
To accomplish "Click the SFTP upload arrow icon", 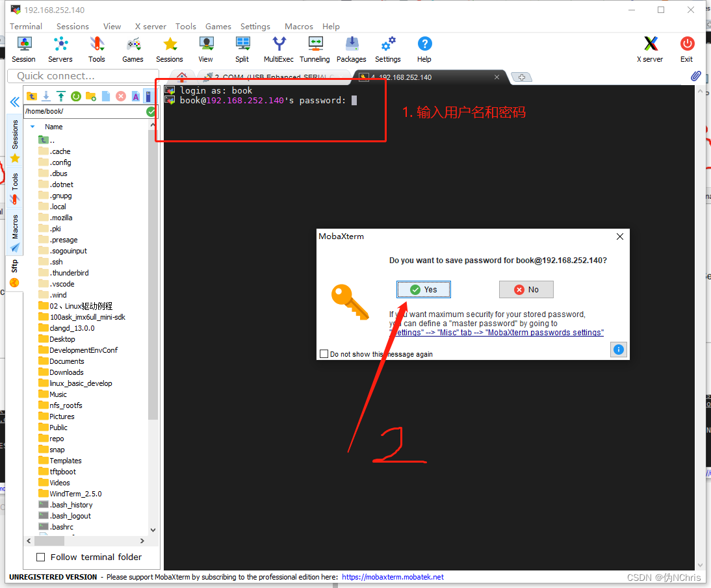I will (60, 96).
